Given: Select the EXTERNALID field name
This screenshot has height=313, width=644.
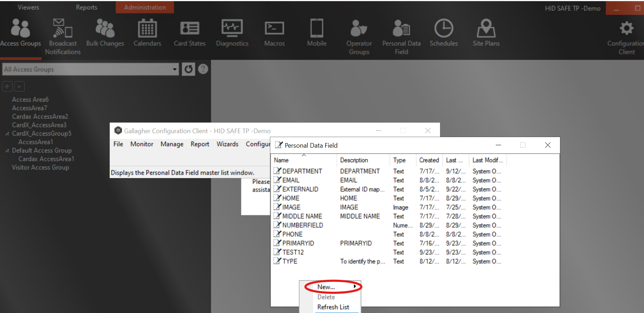Looking at the screenshot, I should point(300,189).
